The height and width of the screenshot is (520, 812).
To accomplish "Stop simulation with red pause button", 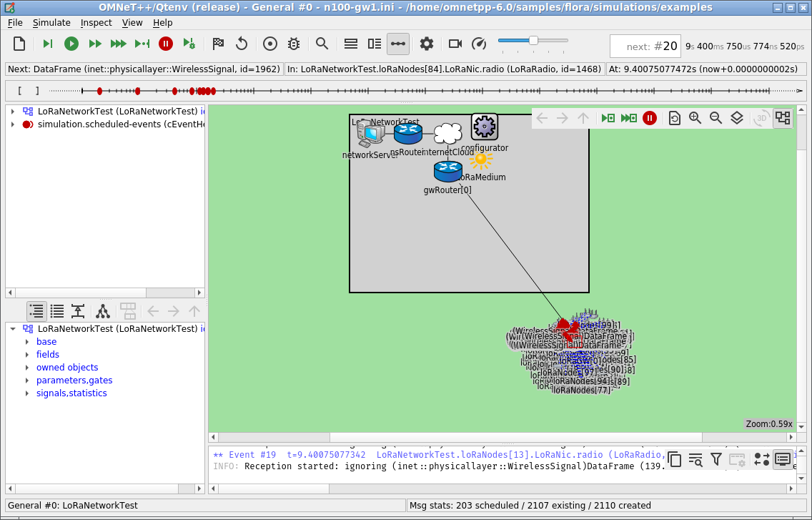I will click(166, 44).
